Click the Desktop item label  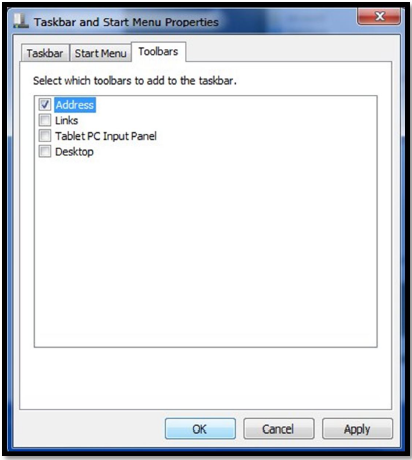[74, 152]
